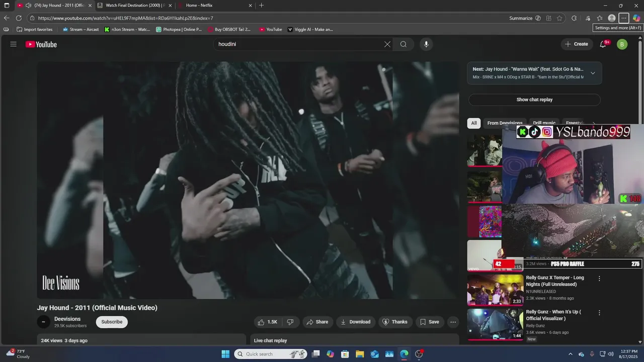Viewport: 644px width, 362px height.
Task: Save the video to a playlist
Action: (430, 322)
